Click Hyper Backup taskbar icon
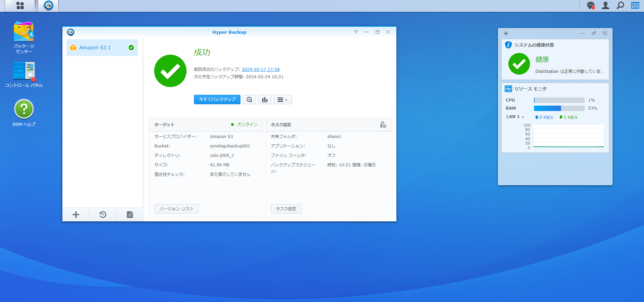 pyautogui.click(x=48, y=6)
